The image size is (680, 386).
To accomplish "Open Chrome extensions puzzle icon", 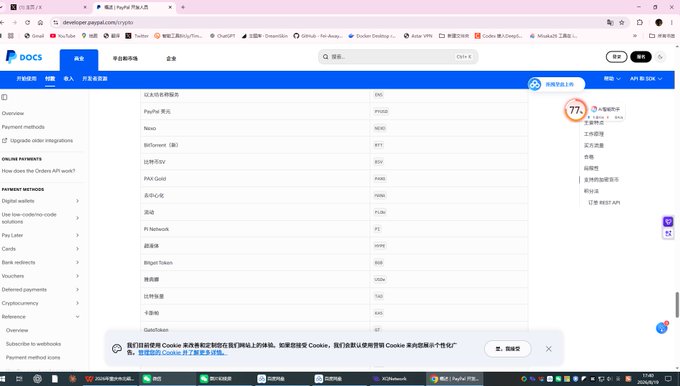I will point(640,22).
